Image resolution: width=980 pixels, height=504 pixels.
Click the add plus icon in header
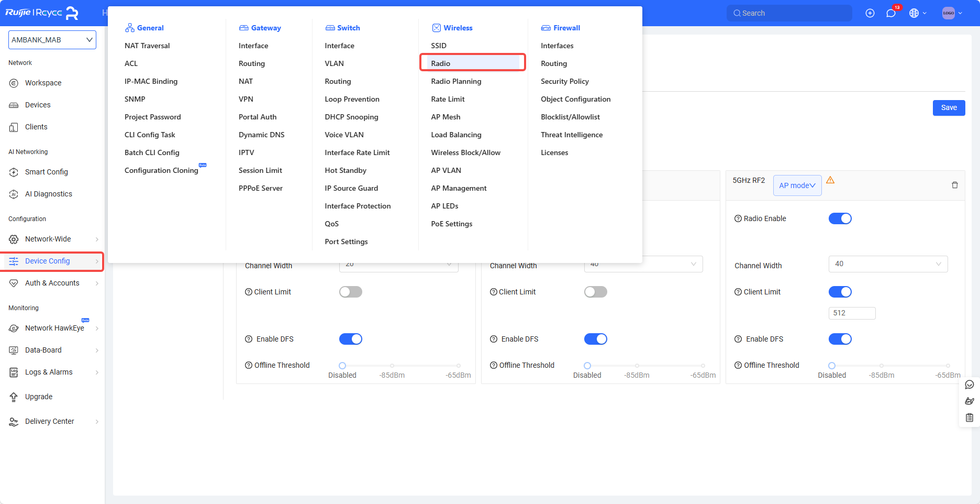click(x=870, y=13)
